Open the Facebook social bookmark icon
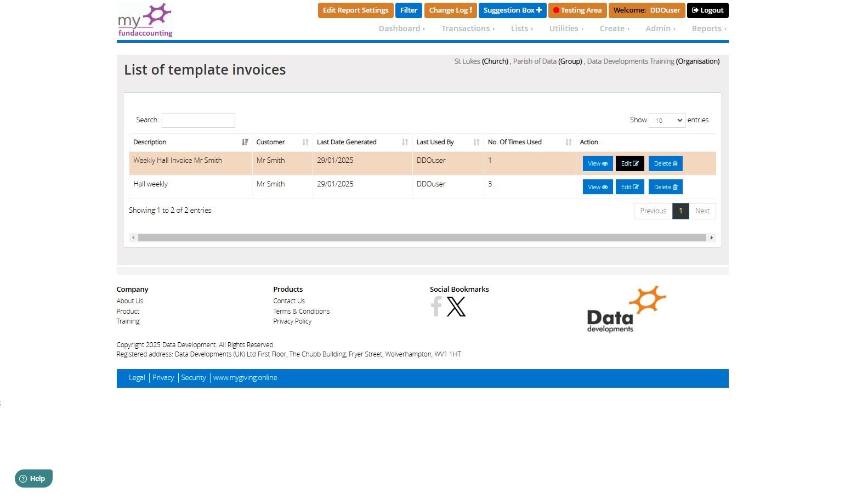This screenshot has width=845, height=504. (436, 307)
